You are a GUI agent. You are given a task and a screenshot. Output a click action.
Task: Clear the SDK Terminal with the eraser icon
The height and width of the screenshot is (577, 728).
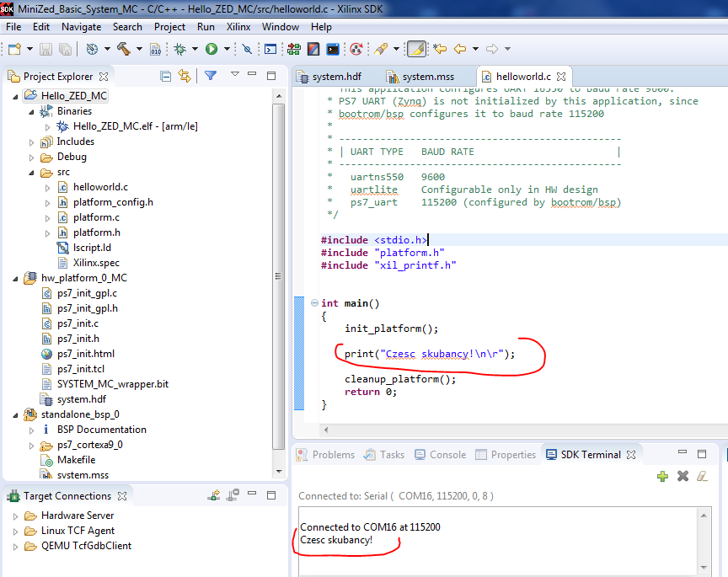[703, 477]
